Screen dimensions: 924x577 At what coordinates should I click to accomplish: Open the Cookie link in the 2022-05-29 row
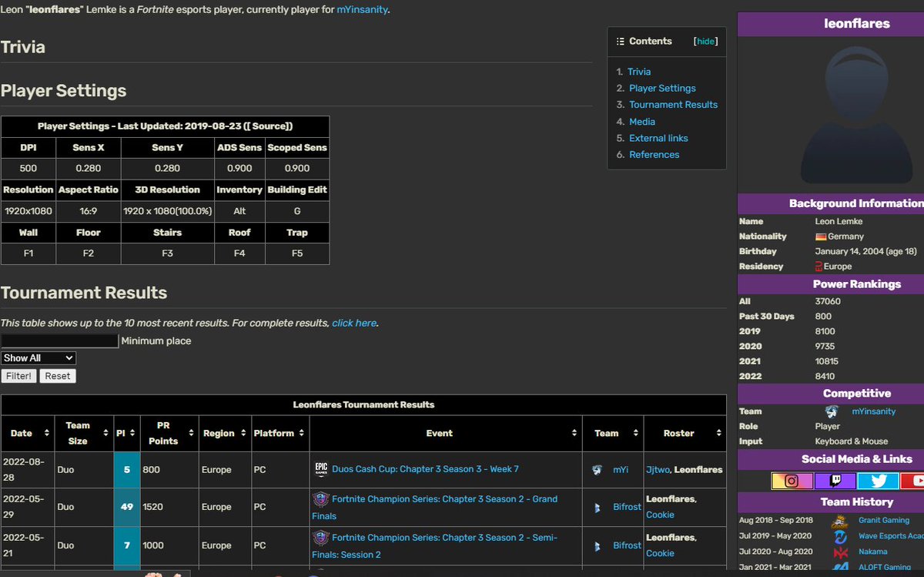(660, 515)
